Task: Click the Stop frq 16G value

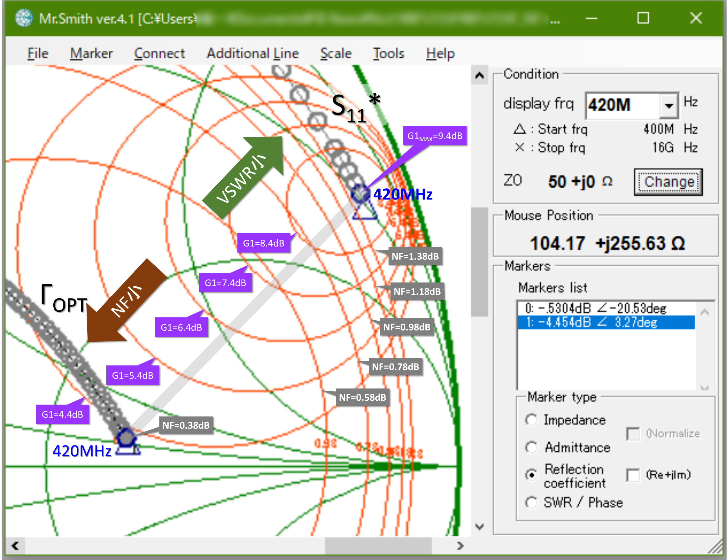Action: [663, 147]
